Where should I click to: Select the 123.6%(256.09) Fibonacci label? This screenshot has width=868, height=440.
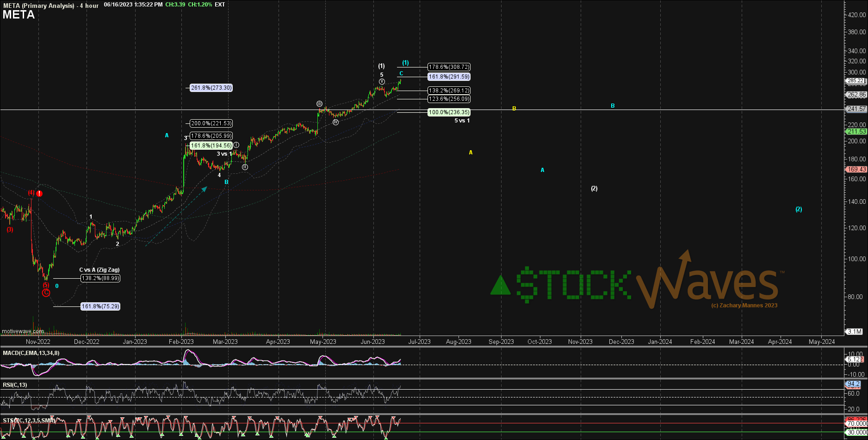click(x=449, y=99)
